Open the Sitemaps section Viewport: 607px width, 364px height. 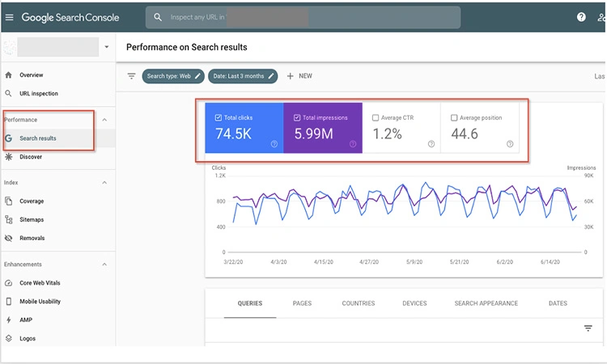pos(32,219)
